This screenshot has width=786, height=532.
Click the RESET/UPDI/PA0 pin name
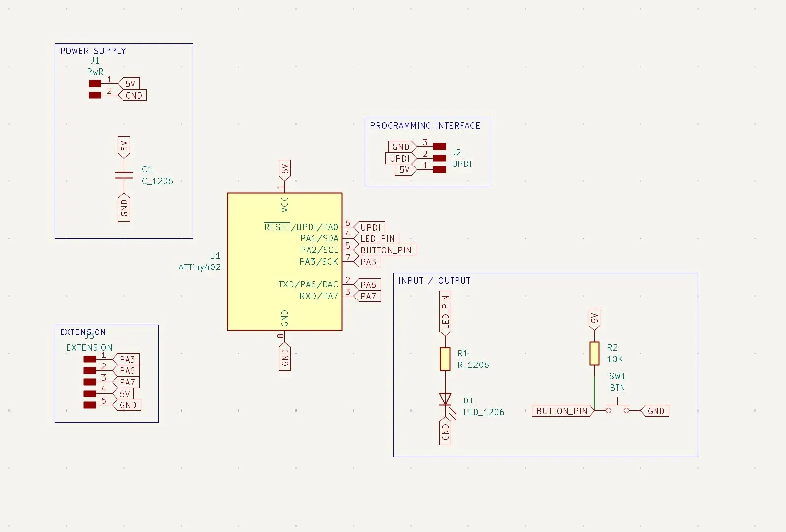[x=301, y=227]
